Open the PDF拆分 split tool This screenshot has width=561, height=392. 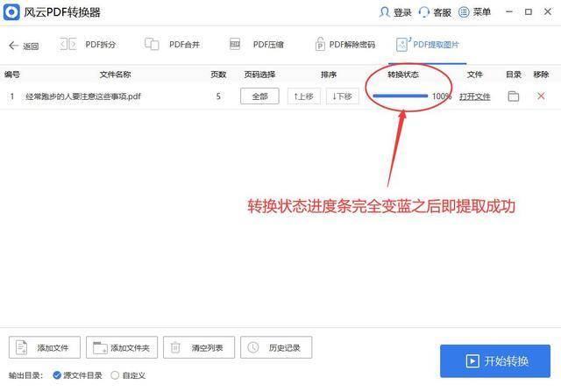pyautogui.click(x=88, y=45)
